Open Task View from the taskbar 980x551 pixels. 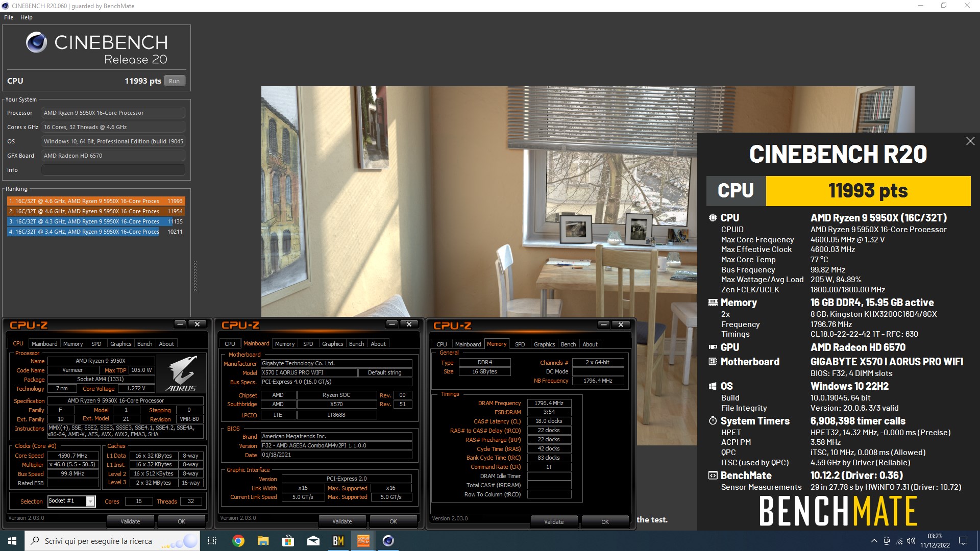tap(212, 541)
